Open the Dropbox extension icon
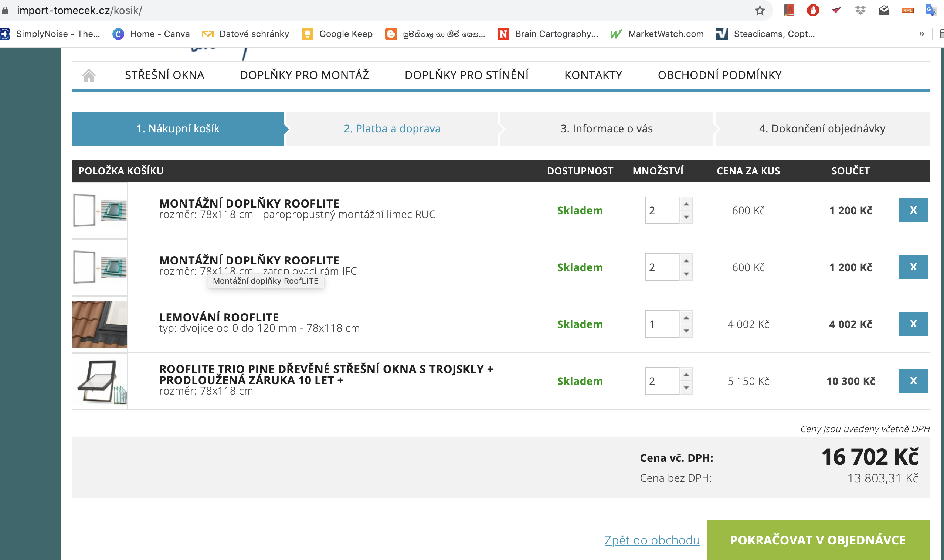Viewport: 944px width, 560px height. pos(860,10)
